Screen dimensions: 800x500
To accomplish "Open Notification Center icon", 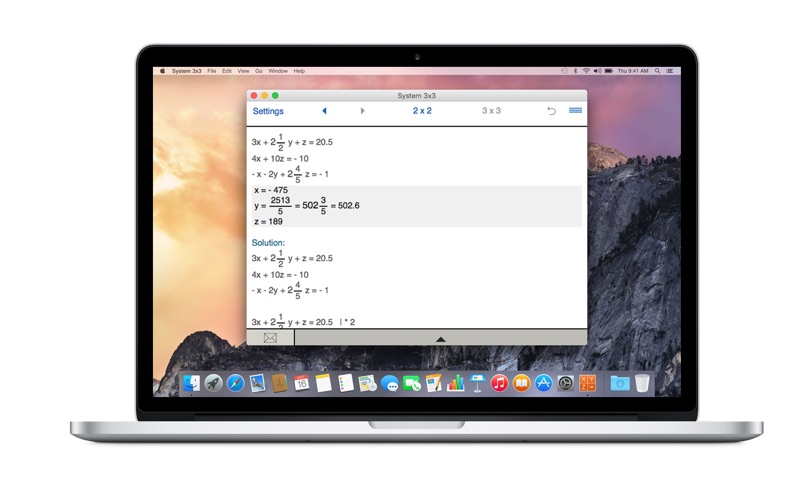I will coord(669,71).
